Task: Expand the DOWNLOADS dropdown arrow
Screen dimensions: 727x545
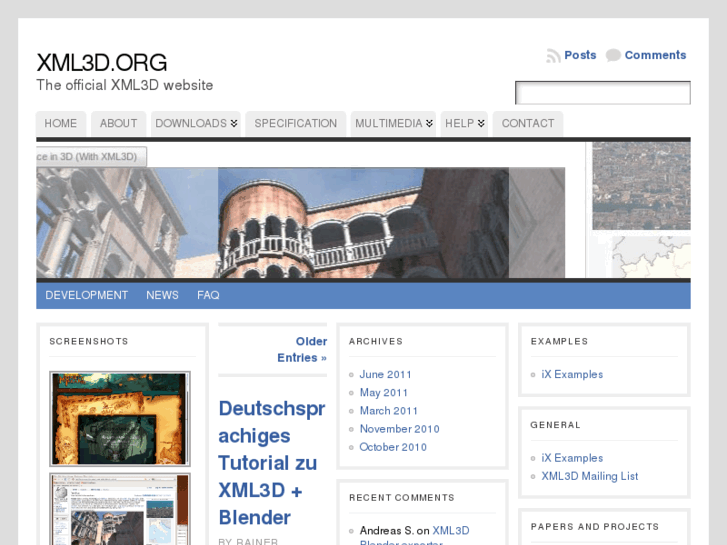Action: click(x=234, y=123)
